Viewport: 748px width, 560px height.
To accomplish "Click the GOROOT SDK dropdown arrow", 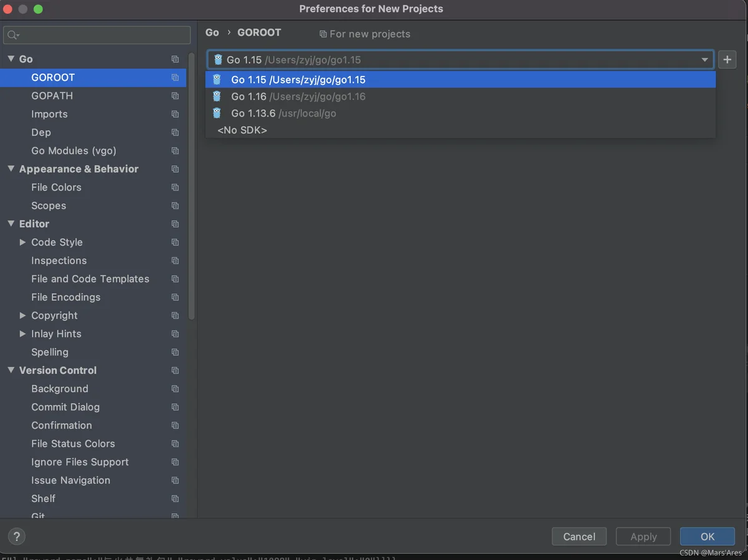I will point(704,60).
